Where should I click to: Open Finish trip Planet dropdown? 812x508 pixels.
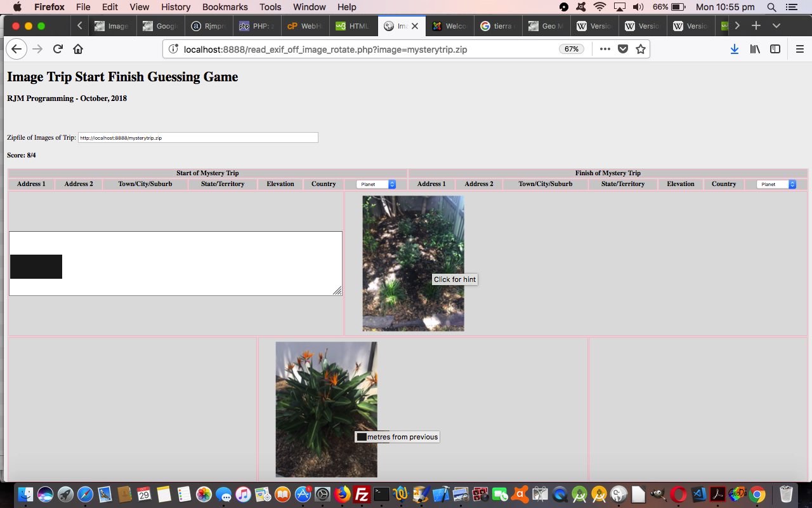(776, 184)
